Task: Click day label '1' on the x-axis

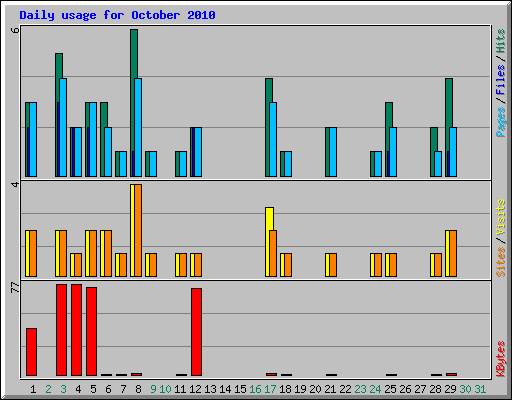Action: coord(33,389)
